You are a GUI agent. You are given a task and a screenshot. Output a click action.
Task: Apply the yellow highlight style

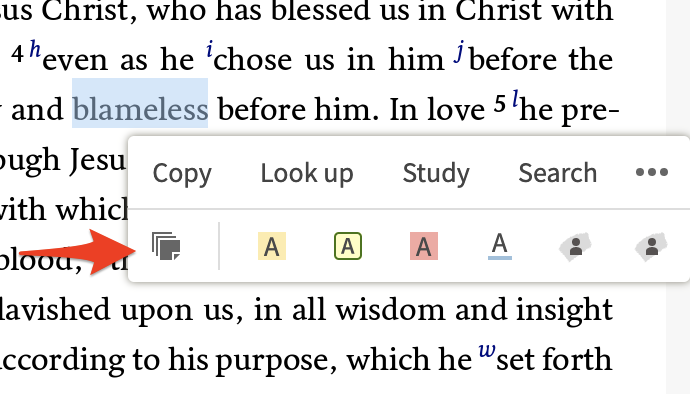(x=272, y=246)
